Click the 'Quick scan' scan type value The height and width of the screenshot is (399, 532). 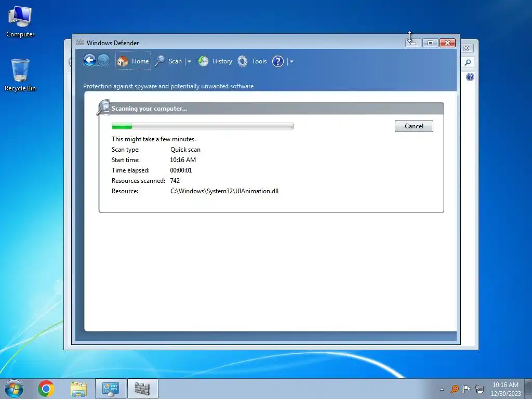pos(185,150)
